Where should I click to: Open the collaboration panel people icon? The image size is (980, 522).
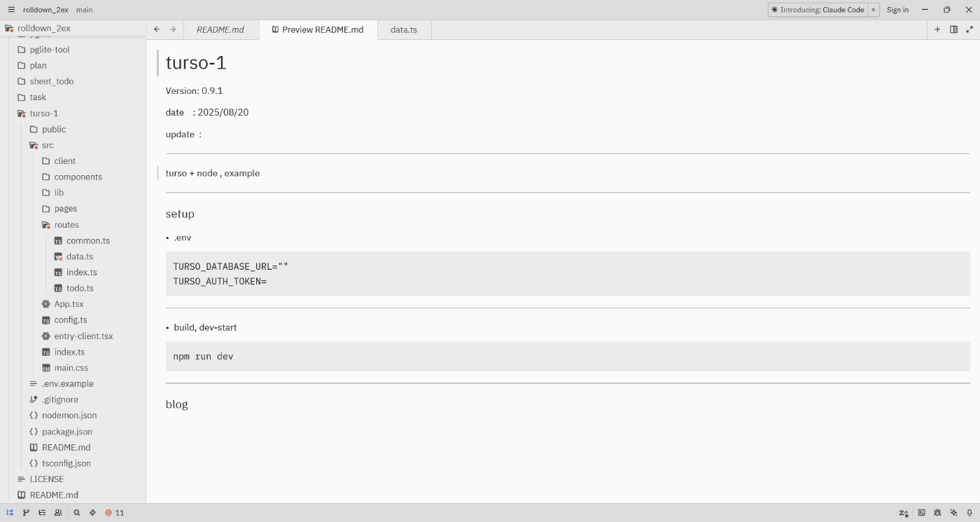click(x=58, y=513)
